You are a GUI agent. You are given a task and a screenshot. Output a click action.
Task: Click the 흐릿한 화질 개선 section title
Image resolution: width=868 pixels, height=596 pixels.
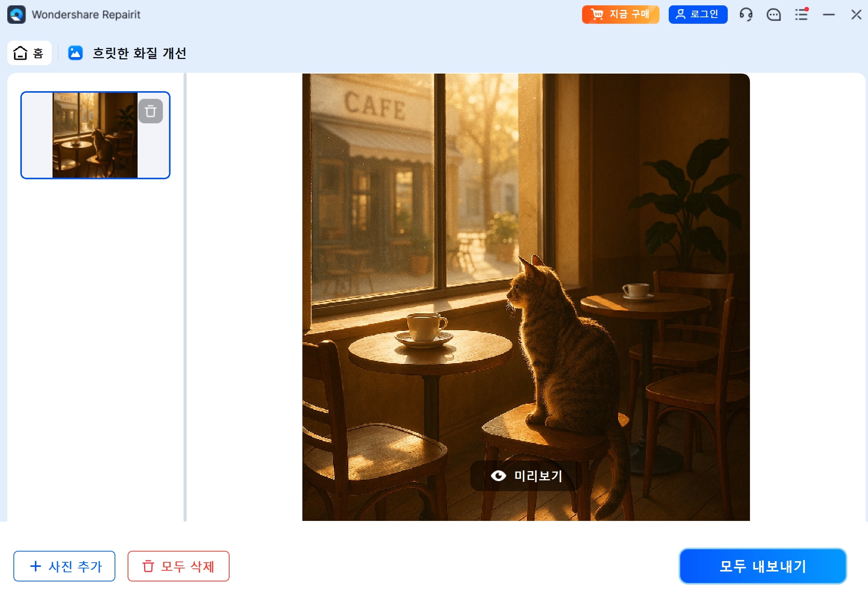coord(139,53)
